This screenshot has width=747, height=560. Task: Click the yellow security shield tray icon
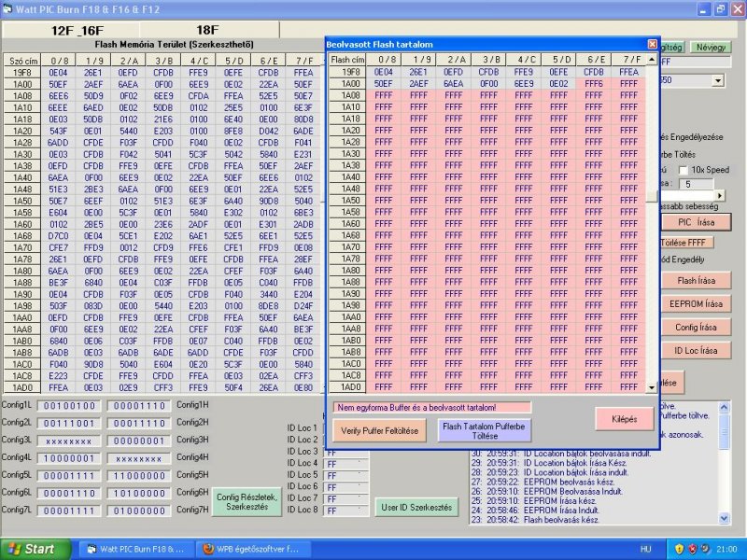coord(680,549)
